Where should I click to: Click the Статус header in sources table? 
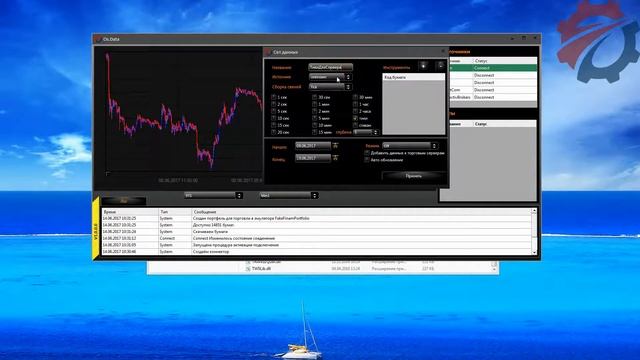click(505, 60)
